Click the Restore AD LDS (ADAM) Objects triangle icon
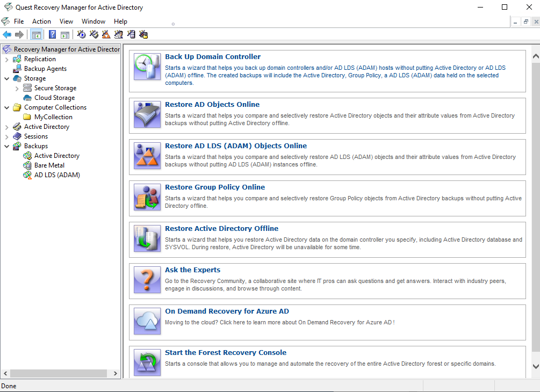 point(147,156)
